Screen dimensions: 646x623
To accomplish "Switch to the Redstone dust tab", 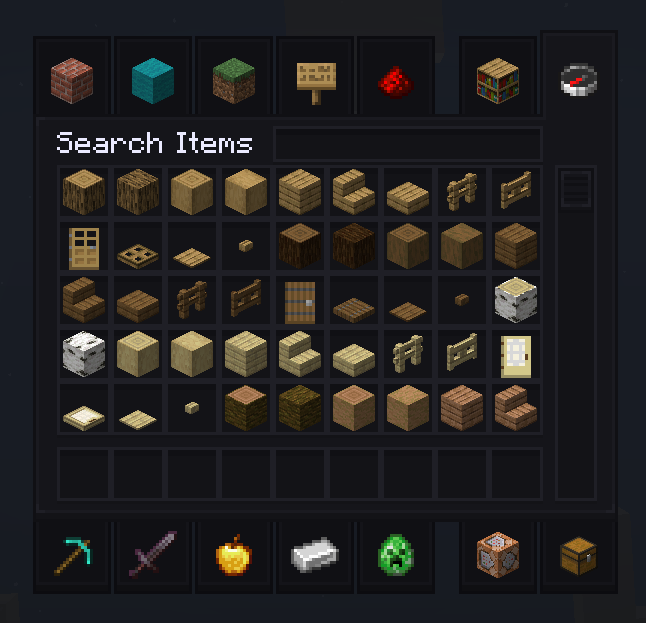I will pos(396,76).
